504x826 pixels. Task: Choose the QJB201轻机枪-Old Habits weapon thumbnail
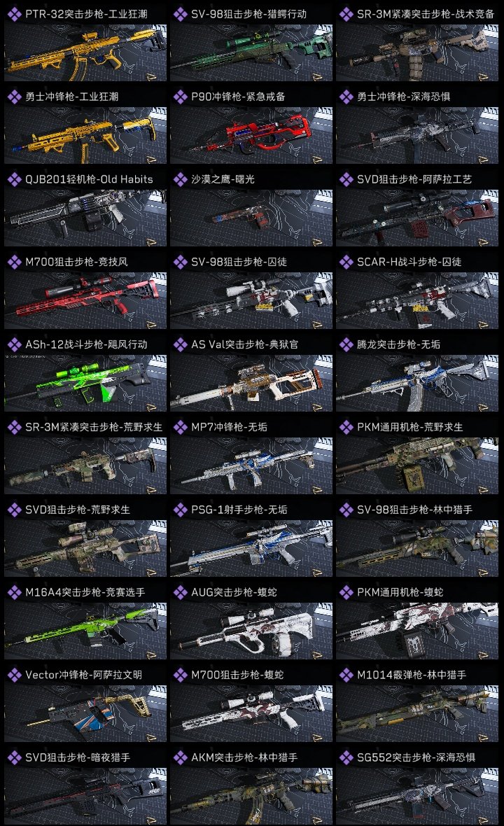pos(85,218)
